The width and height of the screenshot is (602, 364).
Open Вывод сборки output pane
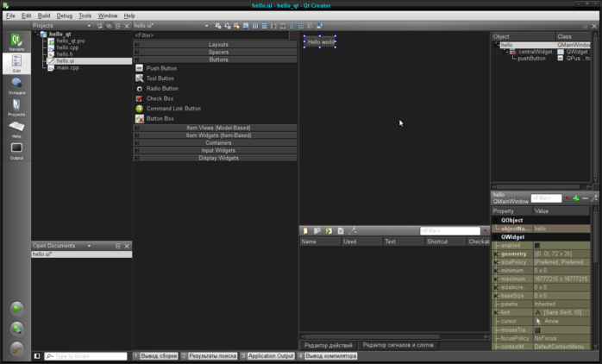coord(155,356)
